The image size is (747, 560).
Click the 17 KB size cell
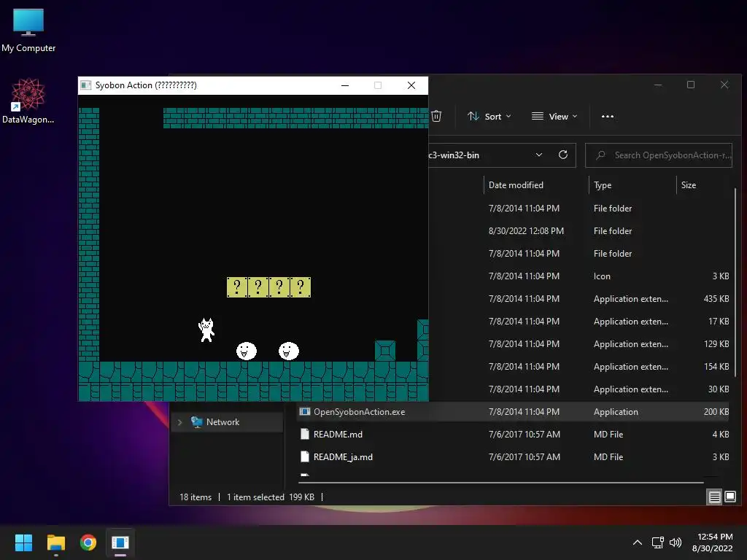click(x=719, y=322)
